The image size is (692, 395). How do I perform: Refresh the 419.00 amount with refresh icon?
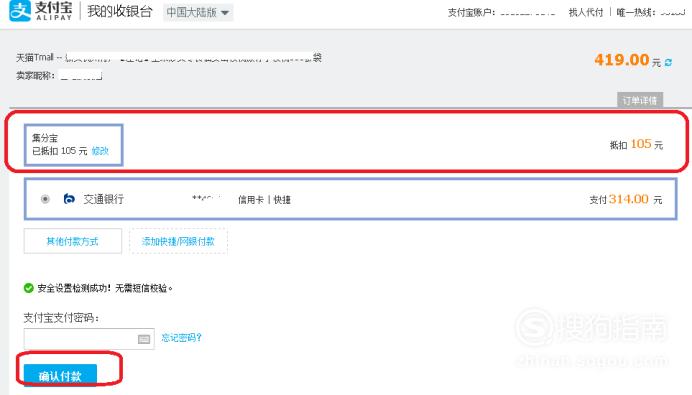pos(668,63)
